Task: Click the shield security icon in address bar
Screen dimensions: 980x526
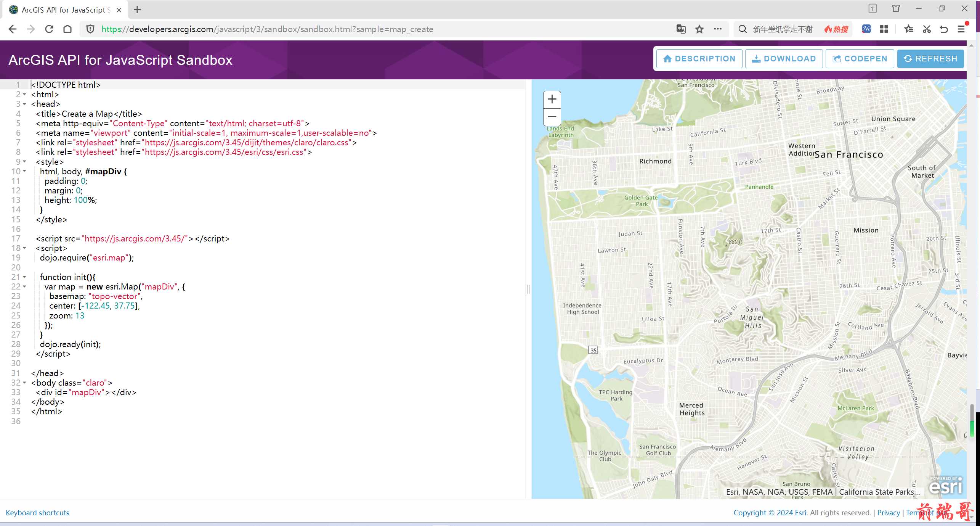Action: click(x=90, y=29)
